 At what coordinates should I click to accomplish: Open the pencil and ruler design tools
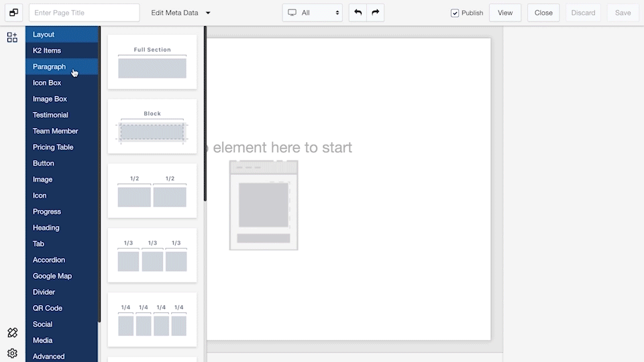pyautogui.click(x=12, y=333)
